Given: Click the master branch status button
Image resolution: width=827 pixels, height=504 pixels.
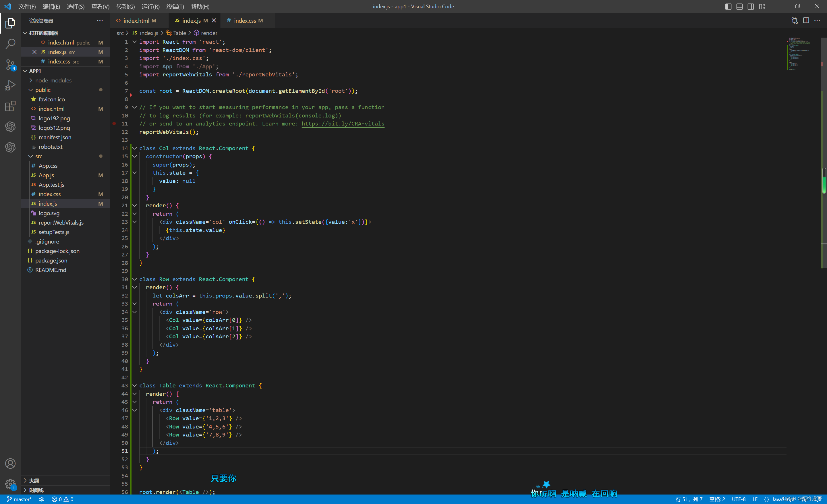Looking at the screenshot, I should pyautogui.click(x=20, y=499).
